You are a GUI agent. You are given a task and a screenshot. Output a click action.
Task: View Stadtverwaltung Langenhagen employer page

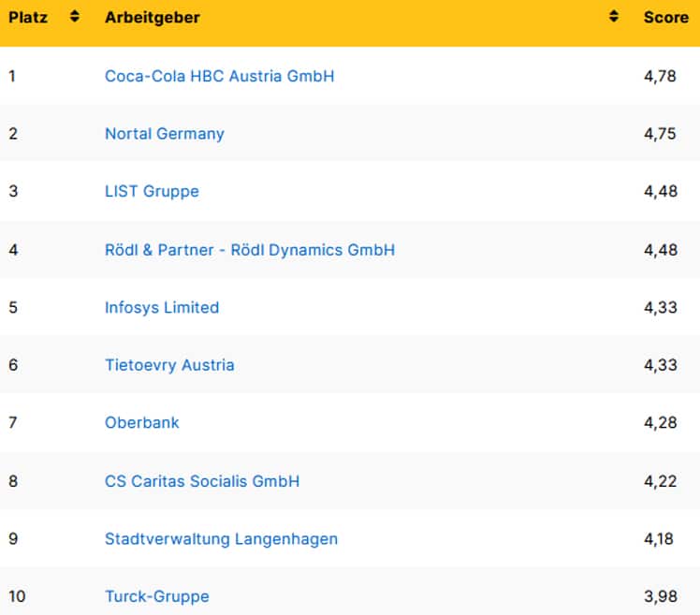point(221,539)
